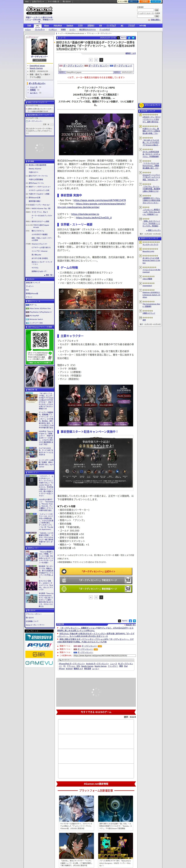The image size is (186, 868).
Task: Open the Dark December key art with the January 20, 2026 date
Action: [96, 134]
